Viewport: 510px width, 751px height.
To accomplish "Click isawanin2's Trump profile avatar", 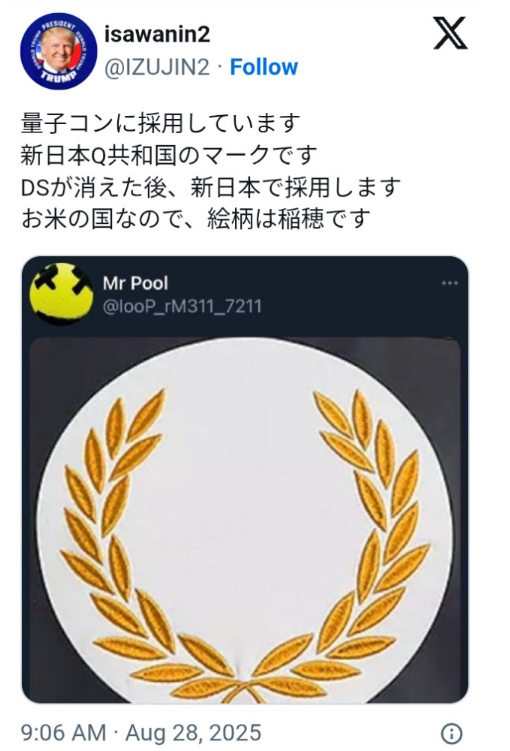I will point(58,51).
